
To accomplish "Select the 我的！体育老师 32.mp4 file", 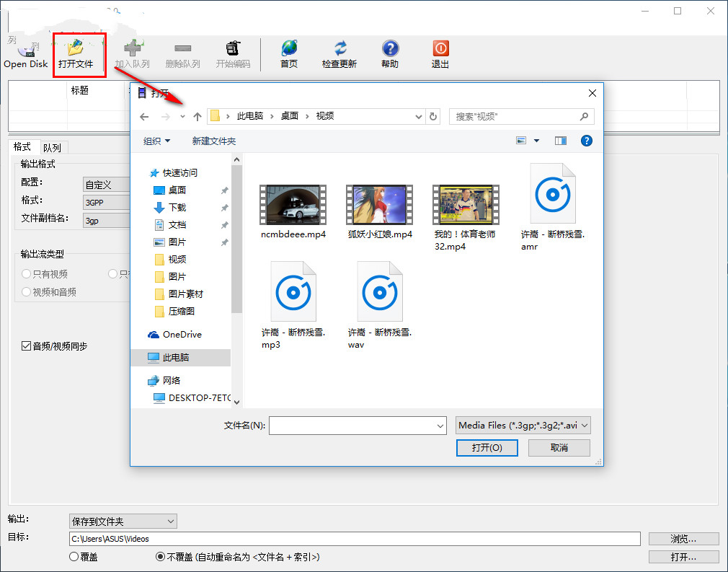I will (x=466, y=217).
